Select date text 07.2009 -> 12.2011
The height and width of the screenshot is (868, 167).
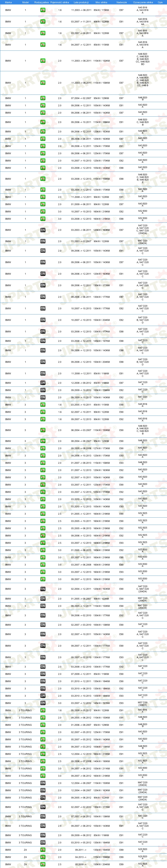(x=81, y=674)
